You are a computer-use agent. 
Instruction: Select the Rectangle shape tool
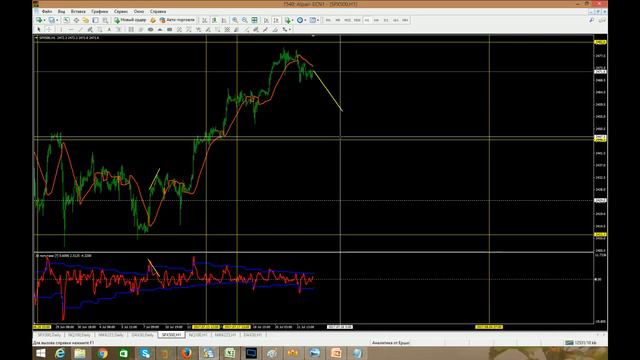169,29
